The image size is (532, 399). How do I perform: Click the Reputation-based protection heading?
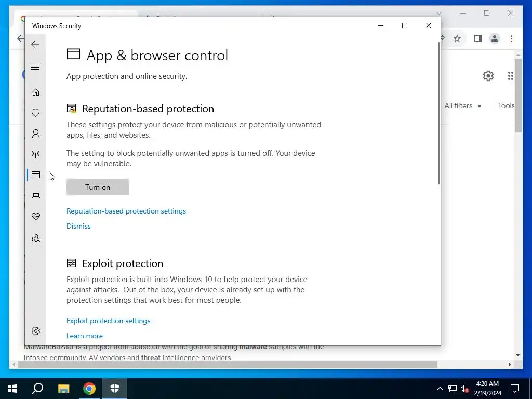(x=148, y=109)
